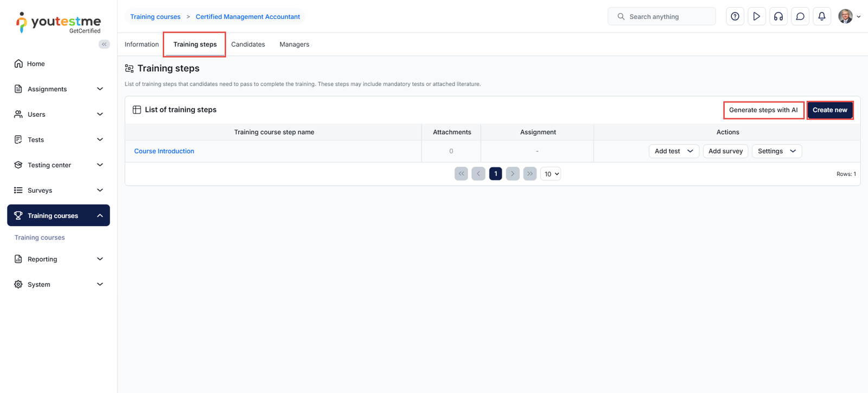Click the Create new button
The height and width of the screenshot is (393, 868).
click(x=829, y=110)
